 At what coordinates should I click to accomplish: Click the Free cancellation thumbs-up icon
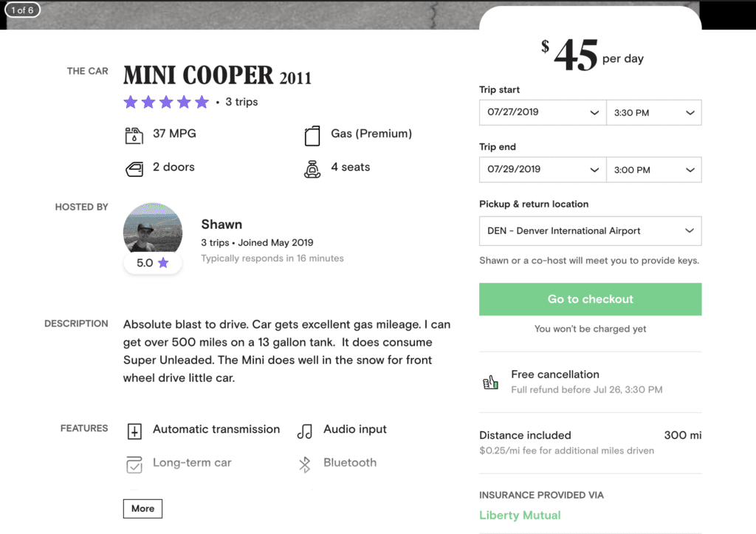(489, 381)
